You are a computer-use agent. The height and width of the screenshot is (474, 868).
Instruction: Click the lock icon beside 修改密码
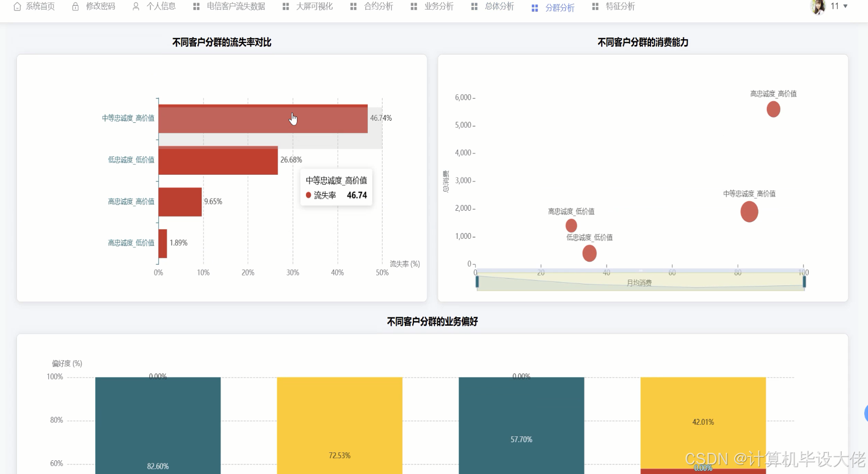point(76,6)
